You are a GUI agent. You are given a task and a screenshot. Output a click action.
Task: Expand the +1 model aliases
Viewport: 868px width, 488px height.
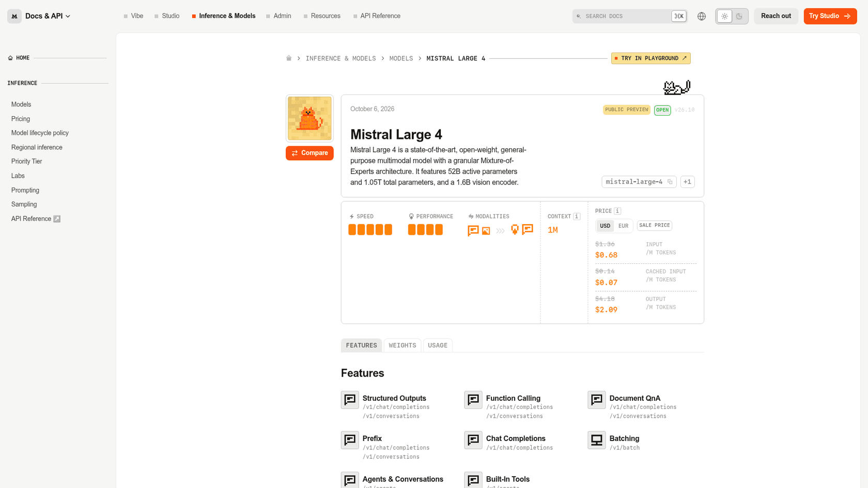coord(687,182)
